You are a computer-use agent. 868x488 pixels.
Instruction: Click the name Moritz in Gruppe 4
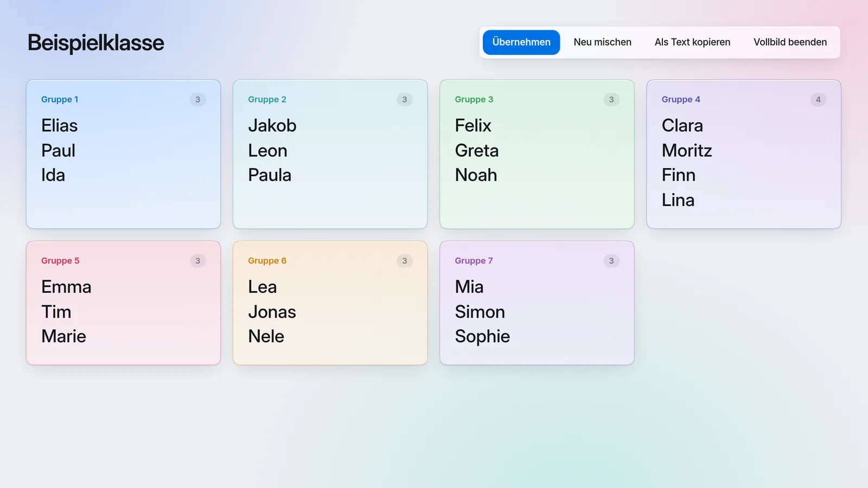pyautogui.click(x=686, y=151)
